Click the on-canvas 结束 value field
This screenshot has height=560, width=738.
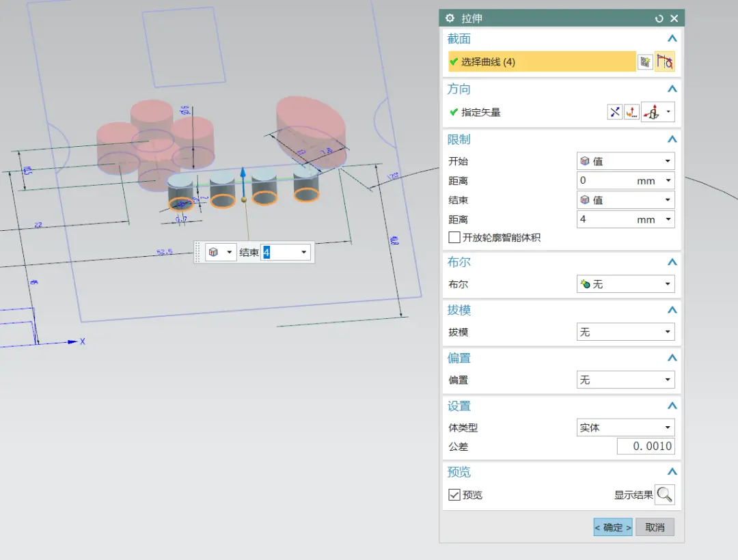click(281, 253)
